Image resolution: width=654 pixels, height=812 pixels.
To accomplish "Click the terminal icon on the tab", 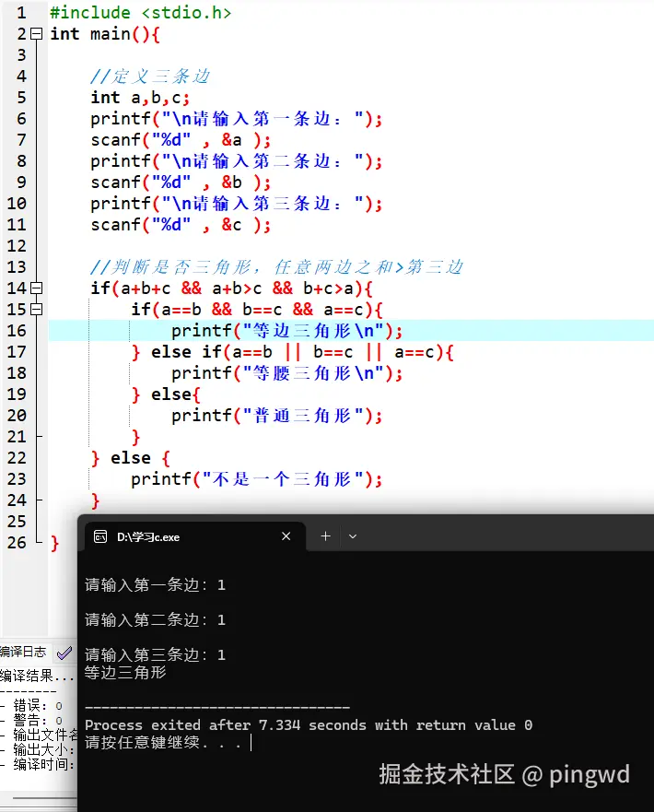I will pyautogui.click(x=100, y=537).
